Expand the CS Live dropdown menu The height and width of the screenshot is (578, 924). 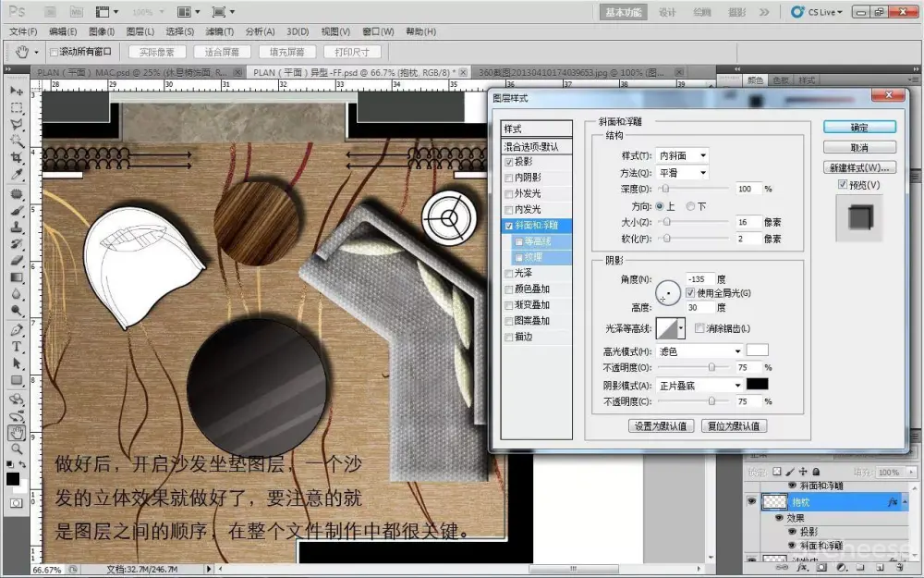(819, 12)
